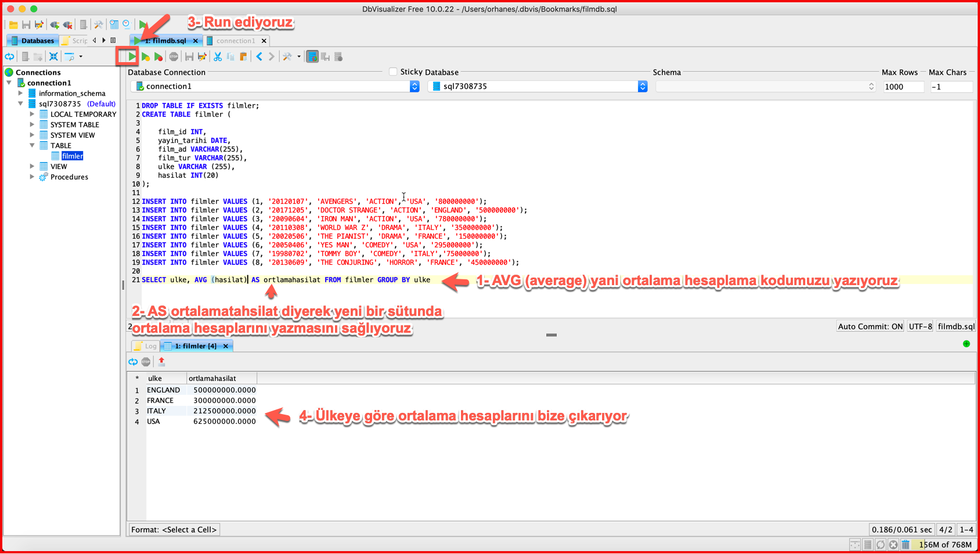980x554 pixels.
Task: Select the 625000000.0000 cell for USA
Action: point(222,422)
